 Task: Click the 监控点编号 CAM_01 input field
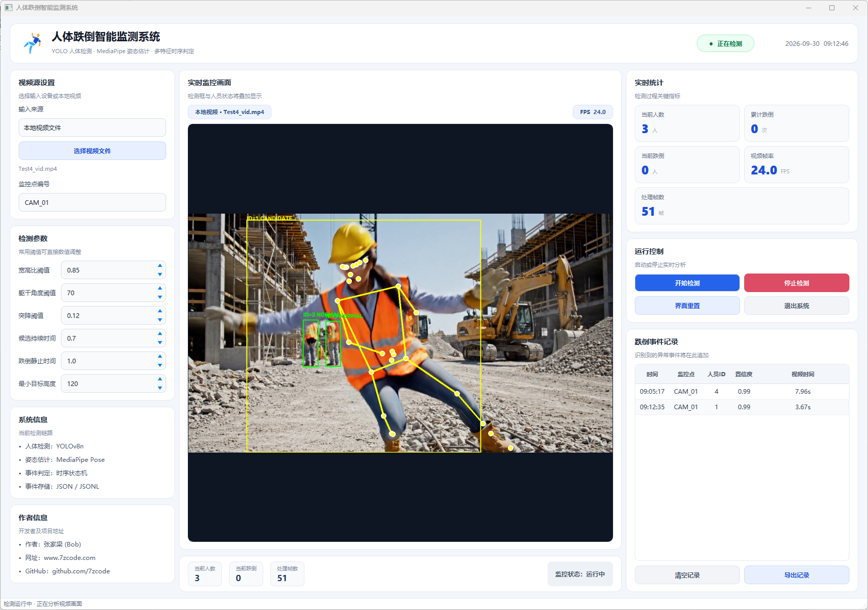(x=92, y=202)
